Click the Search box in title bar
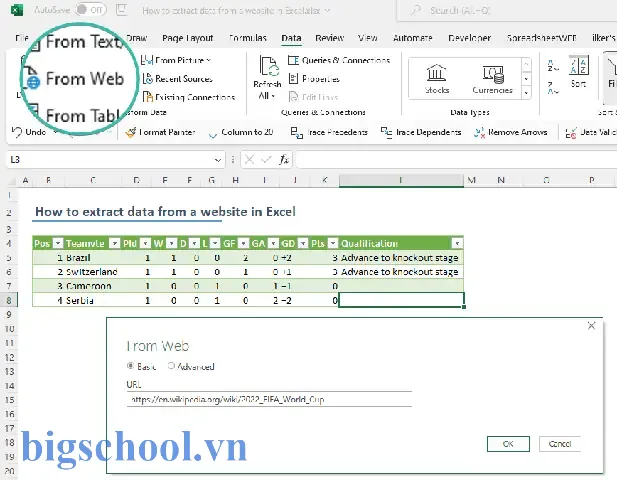 508,11
